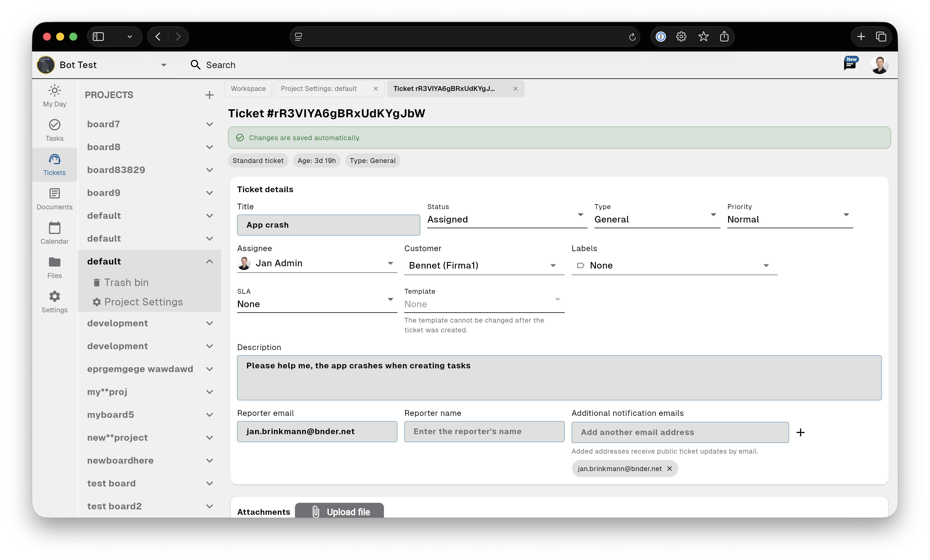The width and height of the screenshot is (930, 560).
Task: Close the Project Settings: default tab
Action: (376, 89)
